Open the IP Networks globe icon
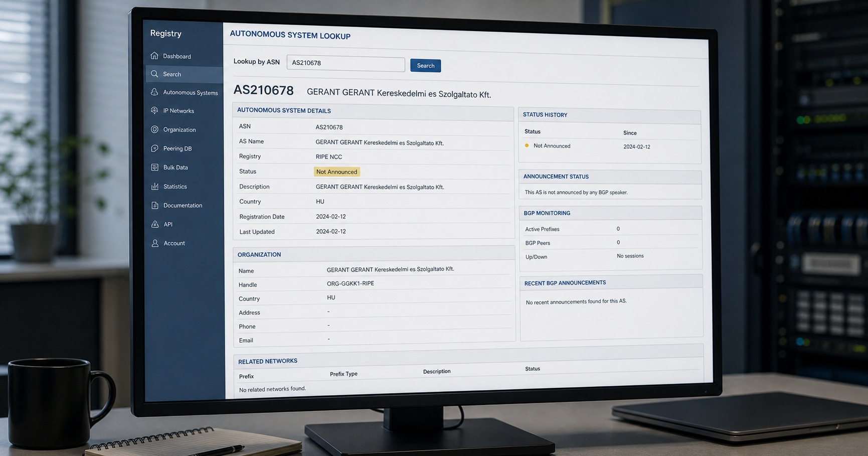868x456 pixels. [x=154, y=110]
